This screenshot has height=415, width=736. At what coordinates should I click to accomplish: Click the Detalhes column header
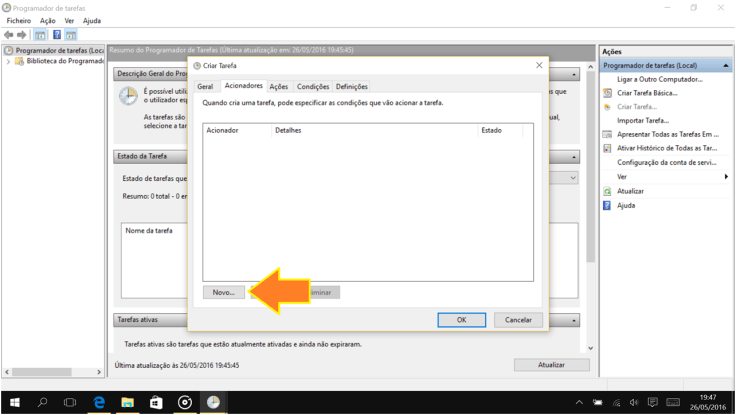(288, 130)
